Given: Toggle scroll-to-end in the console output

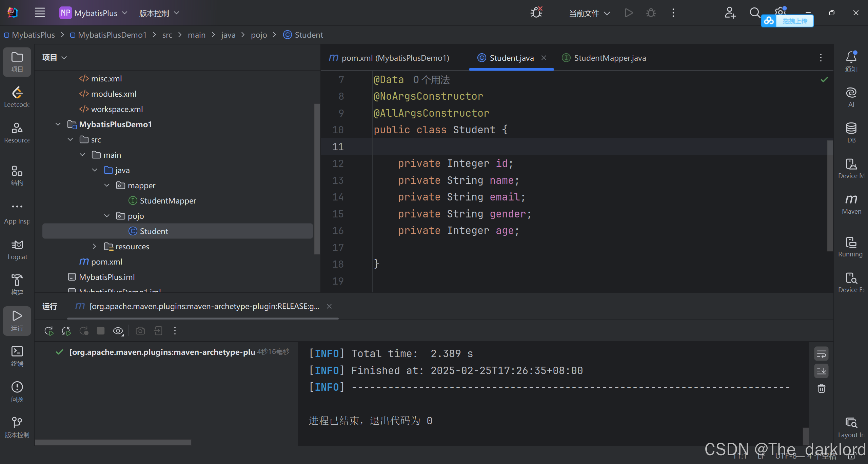Looking at the screenshot, I should pos(821,371).
